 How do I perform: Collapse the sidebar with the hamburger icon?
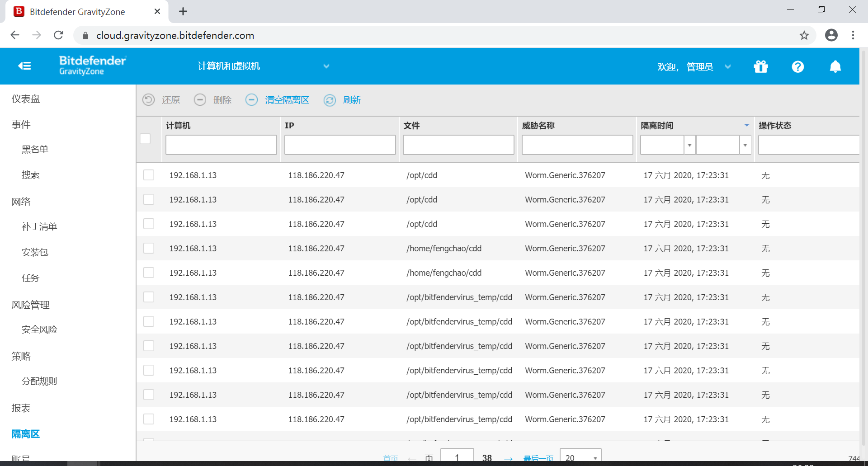click(x=24, y=66)
